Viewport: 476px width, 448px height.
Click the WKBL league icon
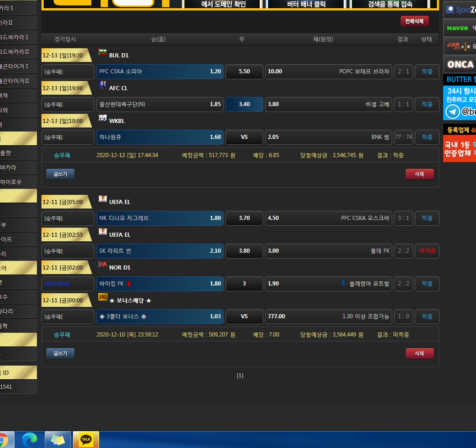103,118
